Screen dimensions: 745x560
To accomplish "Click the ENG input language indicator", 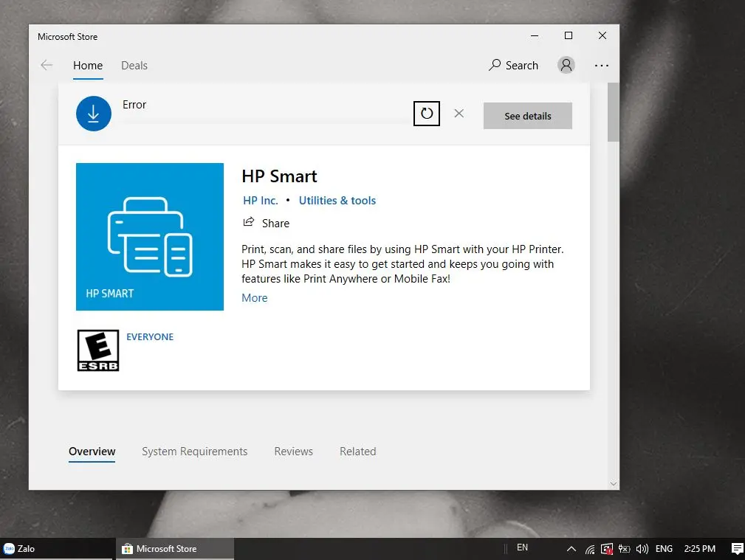I will (664, 549).
